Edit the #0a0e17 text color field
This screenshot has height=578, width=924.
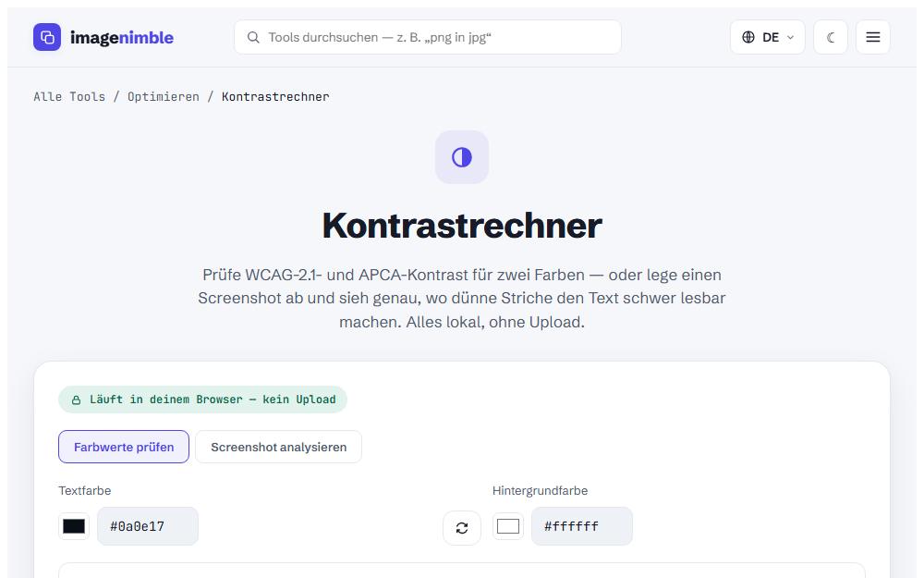(x=148, y=526)
